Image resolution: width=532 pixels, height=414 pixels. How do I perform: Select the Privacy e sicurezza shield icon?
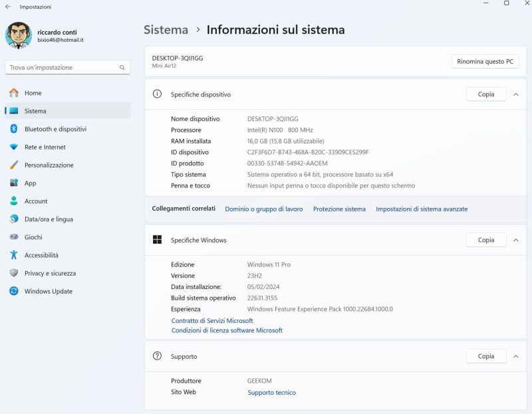pyautogui.click(x=13, y=273)
